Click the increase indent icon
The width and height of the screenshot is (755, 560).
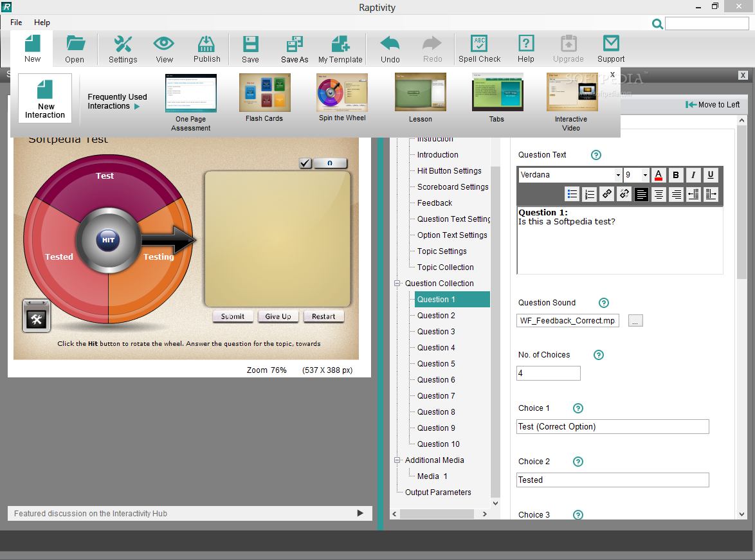[711, 194]
